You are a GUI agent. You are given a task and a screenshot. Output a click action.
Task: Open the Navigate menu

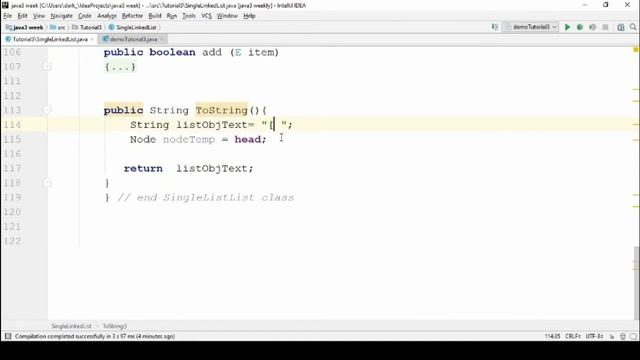(x=62, y=16)
